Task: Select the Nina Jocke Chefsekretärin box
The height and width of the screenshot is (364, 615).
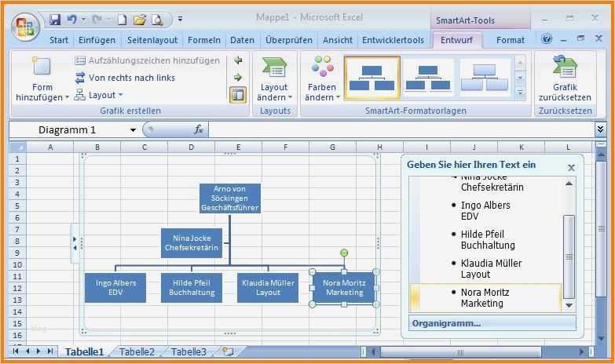Action: pos(192,243)
